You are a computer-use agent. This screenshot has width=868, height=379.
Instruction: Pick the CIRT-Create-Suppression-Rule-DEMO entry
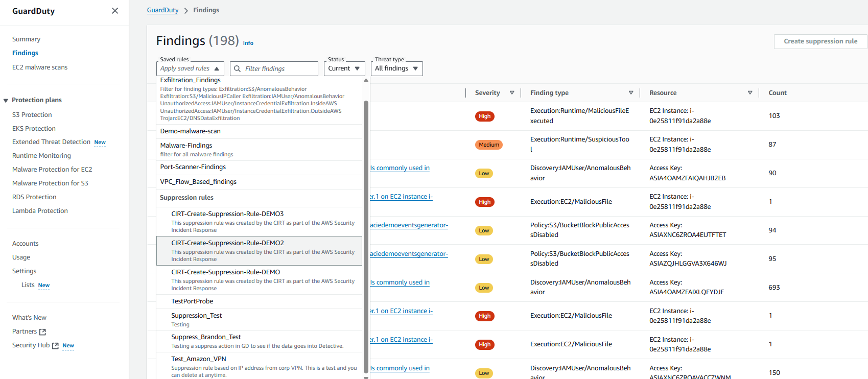pos(260,280)
